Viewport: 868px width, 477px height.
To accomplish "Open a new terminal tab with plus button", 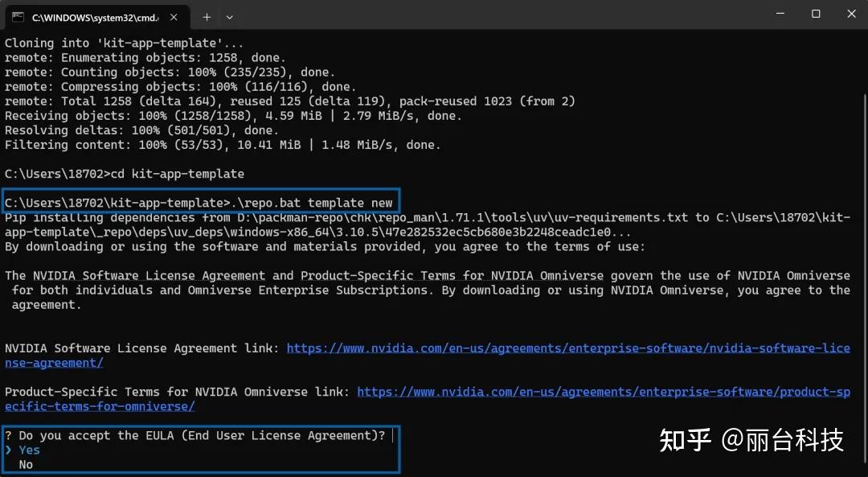I will click(207, 16).
